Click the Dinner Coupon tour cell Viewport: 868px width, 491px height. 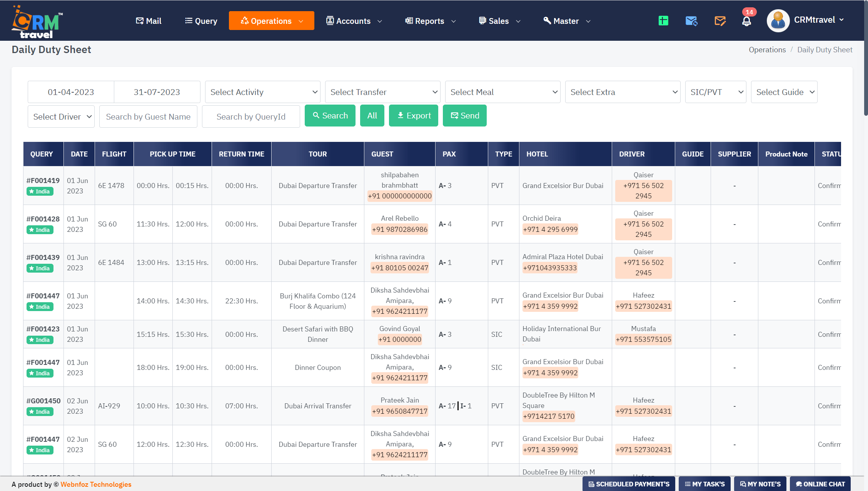click(318, 368)
